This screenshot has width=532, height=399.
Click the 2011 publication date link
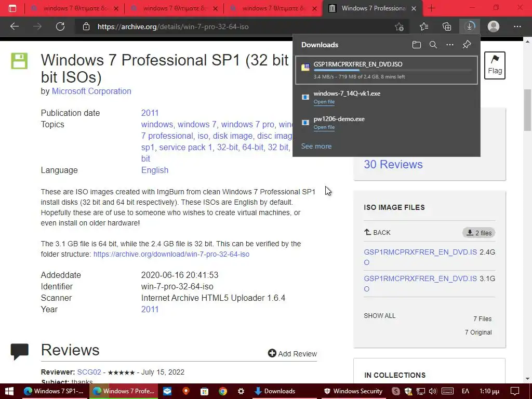pos(150,113)
